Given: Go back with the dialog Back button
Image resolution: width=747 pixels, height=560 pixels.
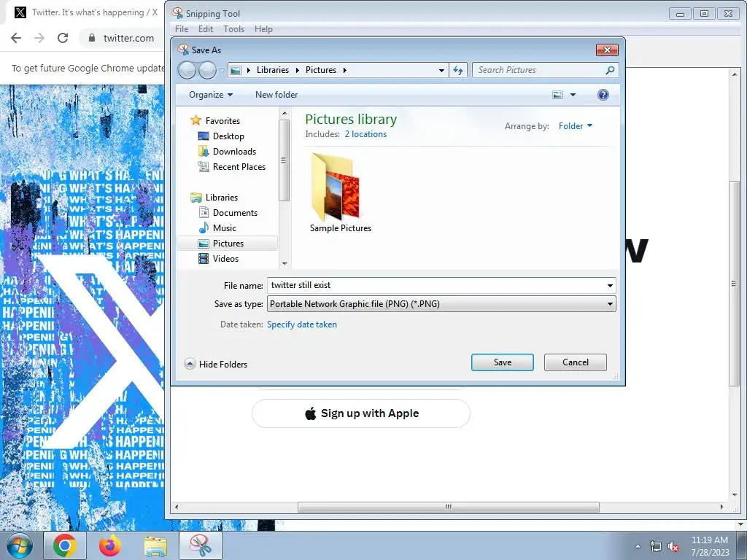Looking at the screenshot, I should click(x=187, y=71).
